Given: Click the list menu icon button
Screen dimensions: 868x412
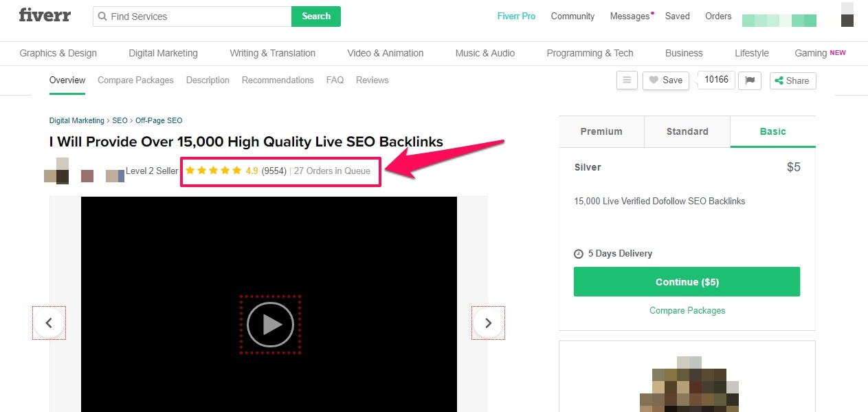Looking at the screenshot, I should [x=627, y=80].
